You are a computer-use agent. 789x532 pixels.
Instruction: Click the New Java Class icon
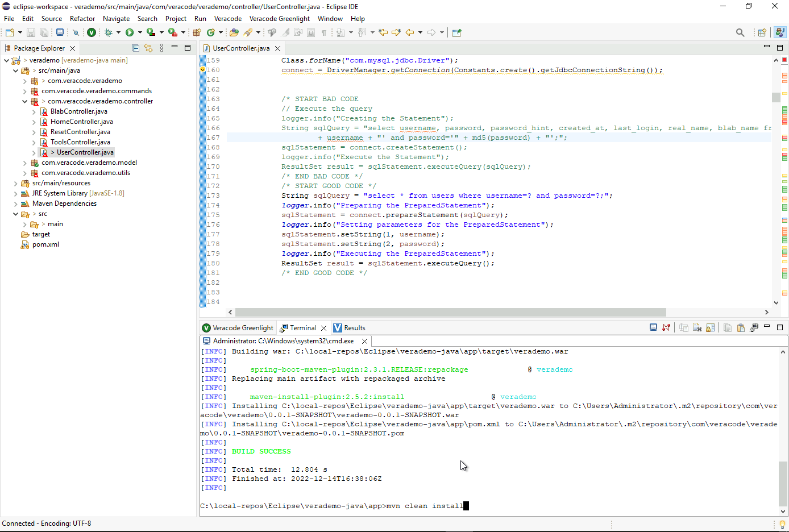pyautogui.click(x=210, y=32)
